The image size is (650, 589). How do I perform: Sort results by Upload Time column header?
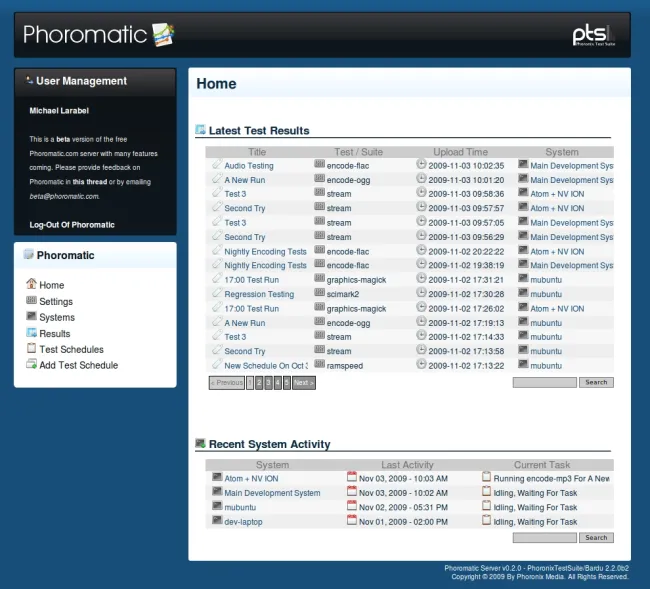coord(461,152)
